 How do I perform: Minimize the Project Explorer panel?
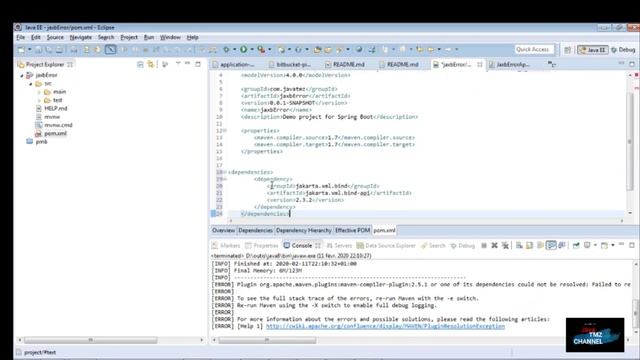[187, 64]
